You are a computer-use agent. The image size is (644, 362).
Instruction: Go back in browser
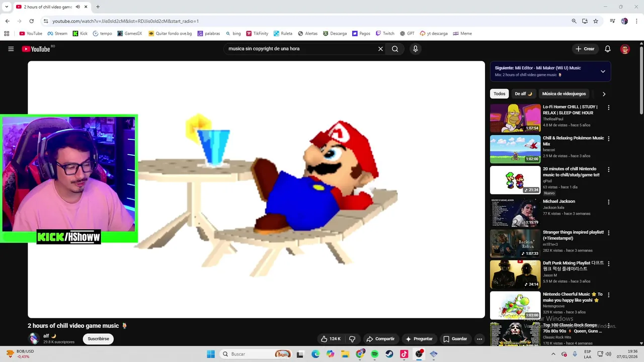coord(7,21)
